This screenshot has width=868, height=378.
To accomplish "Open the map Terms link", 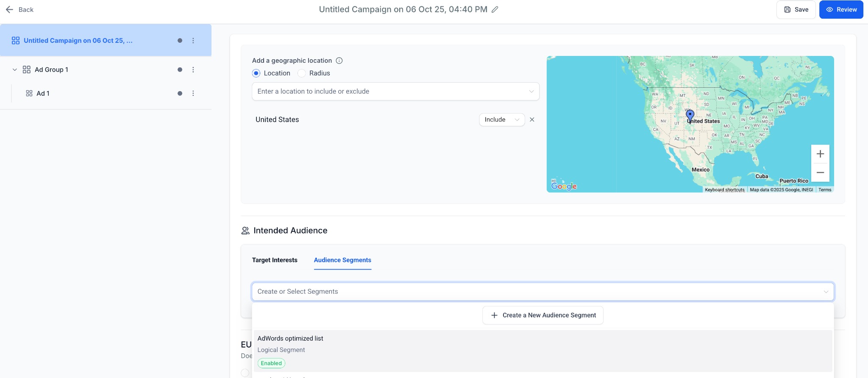I will coord(825,190).
